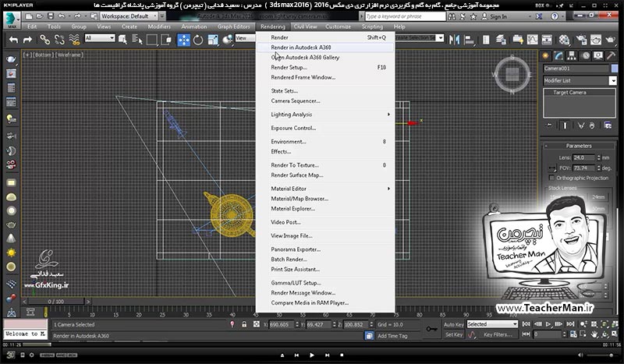This screenshot has height=364, width=624.
Task: Open the 3ds Max application menu logo
Action: pyautogui.click(x=12, y=20)
